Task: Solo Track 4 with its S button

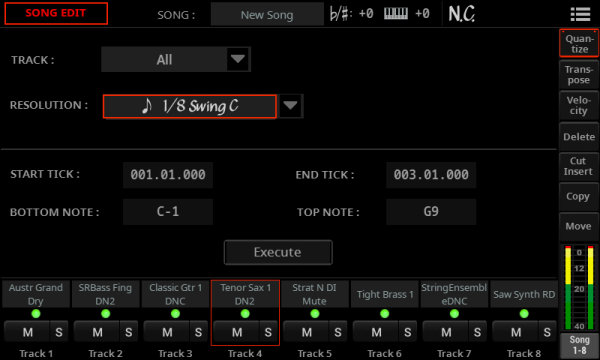Action: [268, 332]
